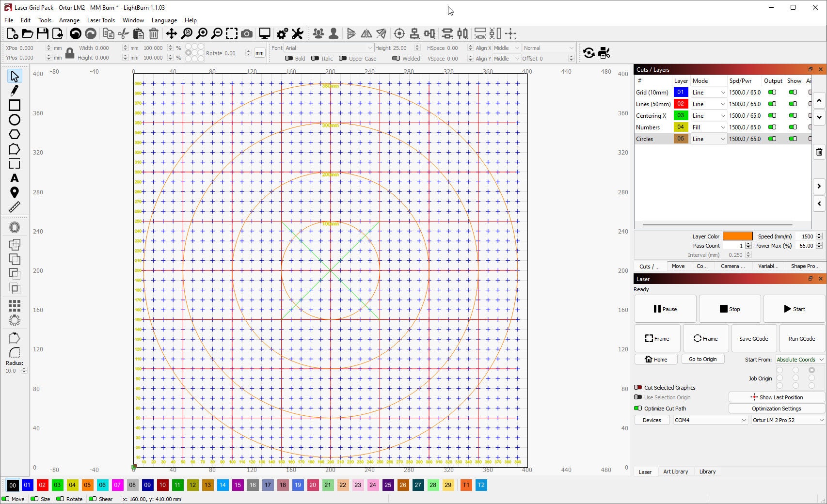Choose the Pencil drawing tool
Image resolution: width=827 pixels, height=504 pixels.
[15, 91]
